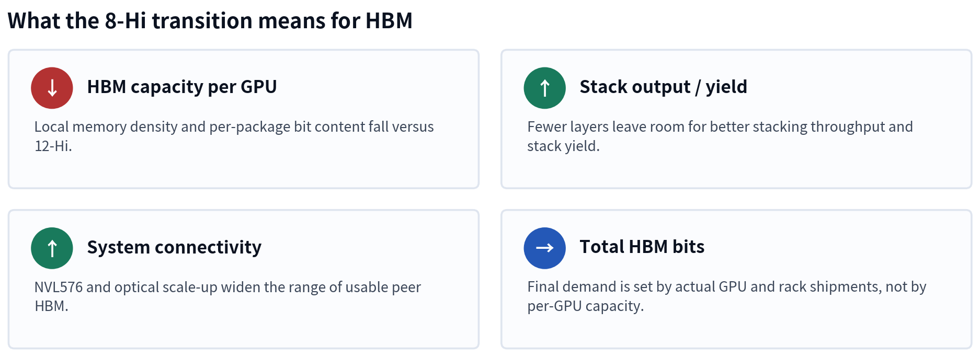
Task: Click the blue right-arrow icon for Total HBM bits
Action: pos(544,248)
